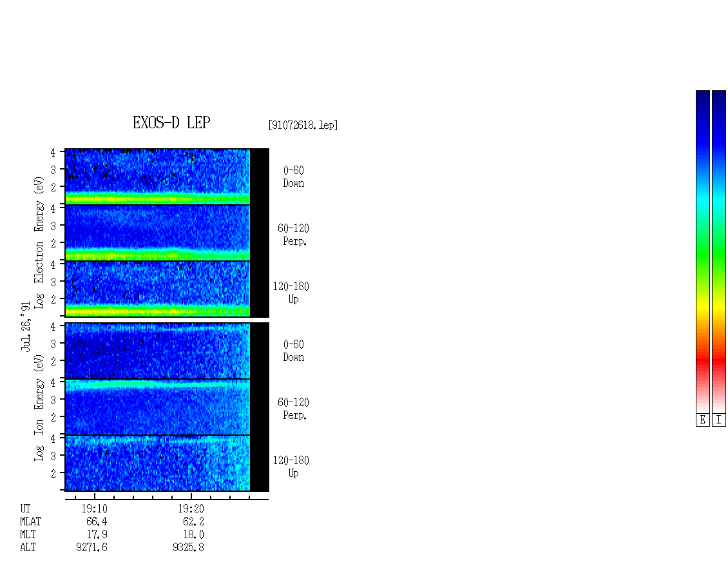Click the MLAT row label

(31, 521)
